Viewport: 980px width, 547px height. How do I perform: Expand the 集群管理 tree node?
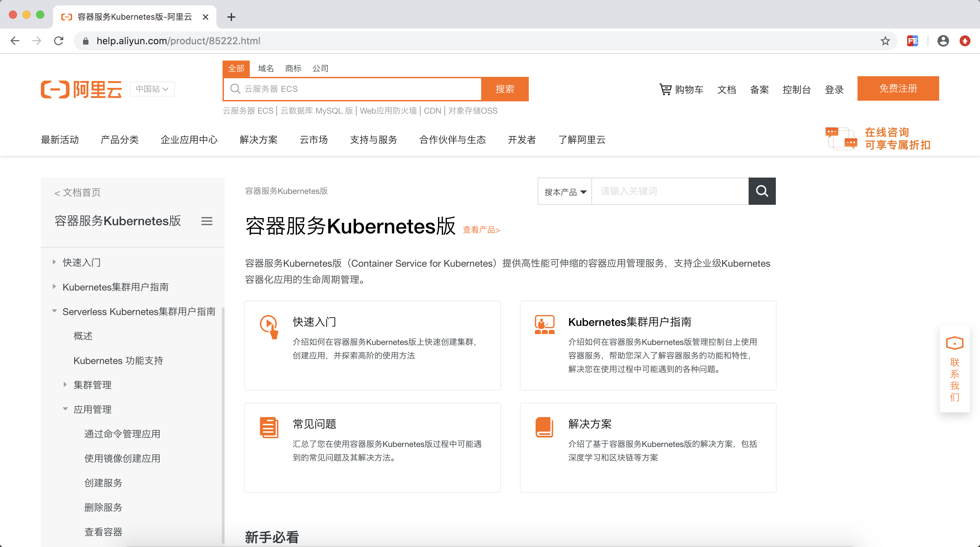click(65, 385)
